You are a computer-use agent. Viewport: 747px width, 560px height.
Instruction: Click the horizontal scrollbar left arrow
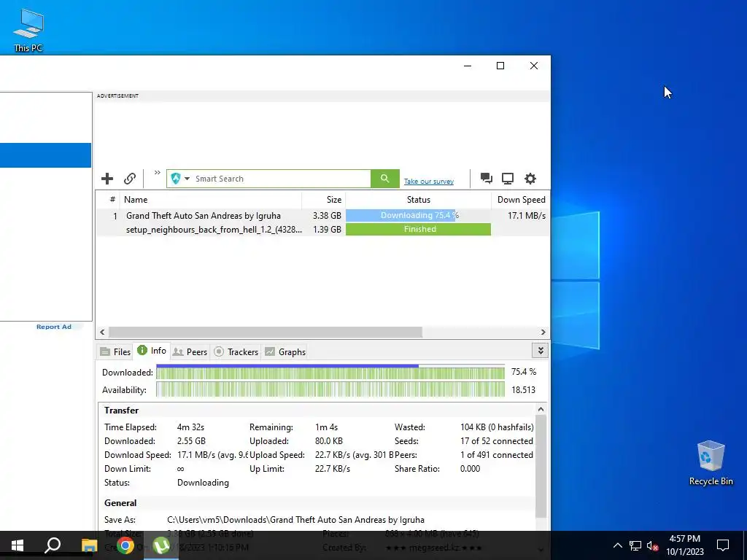pos(102,332)
